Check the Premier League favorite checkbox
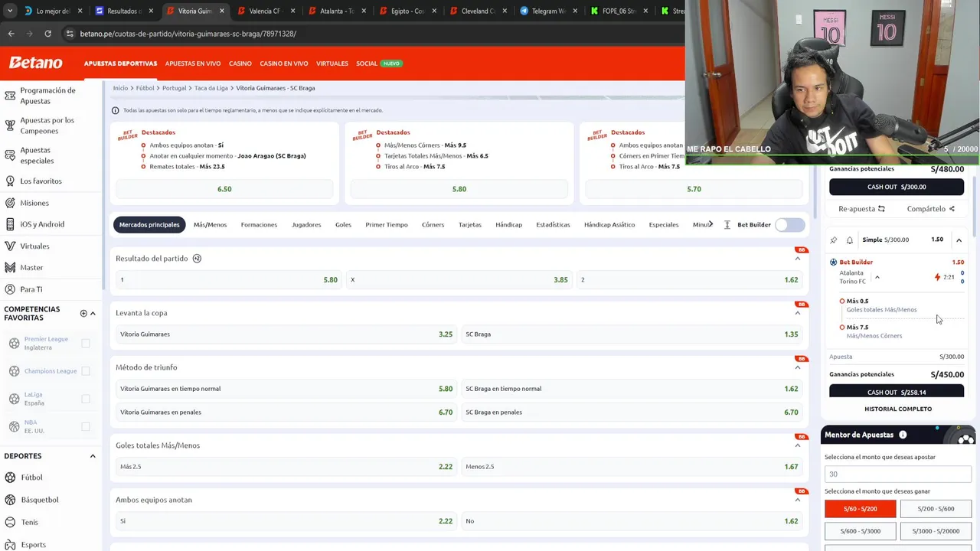This screenshot has height=551, width=980. pos(86,344)
